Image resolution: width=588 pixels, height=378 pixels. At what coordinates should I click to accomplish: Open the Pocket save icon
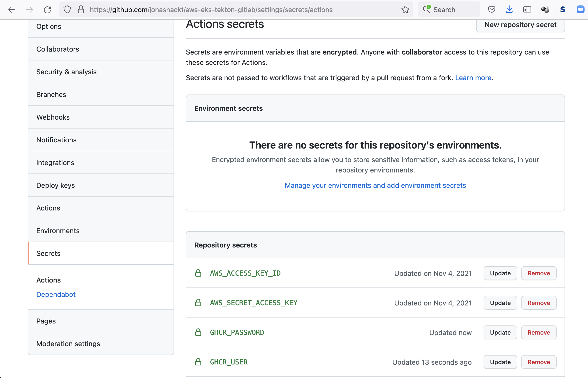point(491,10)
